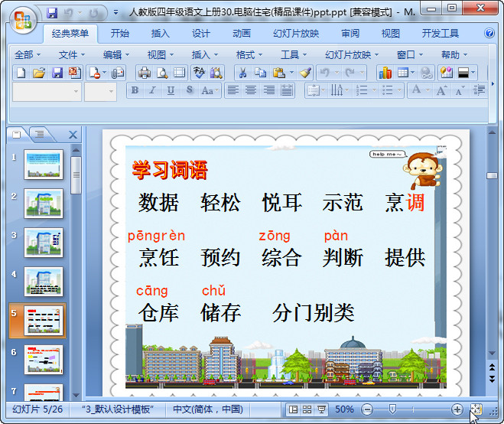This screenshot has width=504, height=424.
Task: Open the 审阅 ribbon tab
Action: click(x=350, y=33)
